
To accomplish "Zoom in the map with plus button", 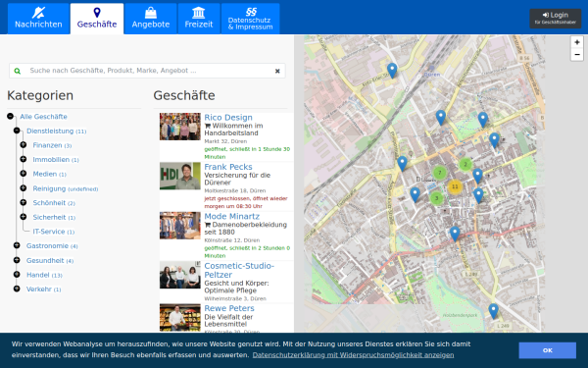I will pos(577,42).
